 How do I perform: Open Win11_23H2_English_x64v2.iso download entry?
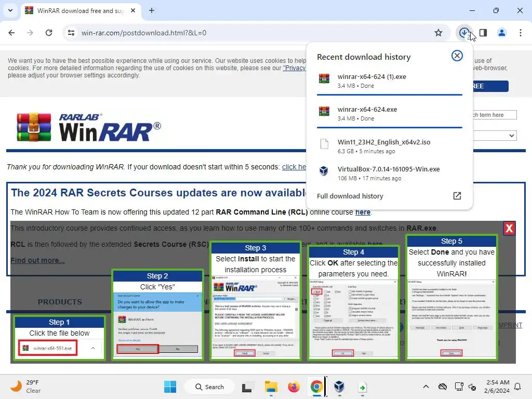pyautogui.click(x=390, y=146)
